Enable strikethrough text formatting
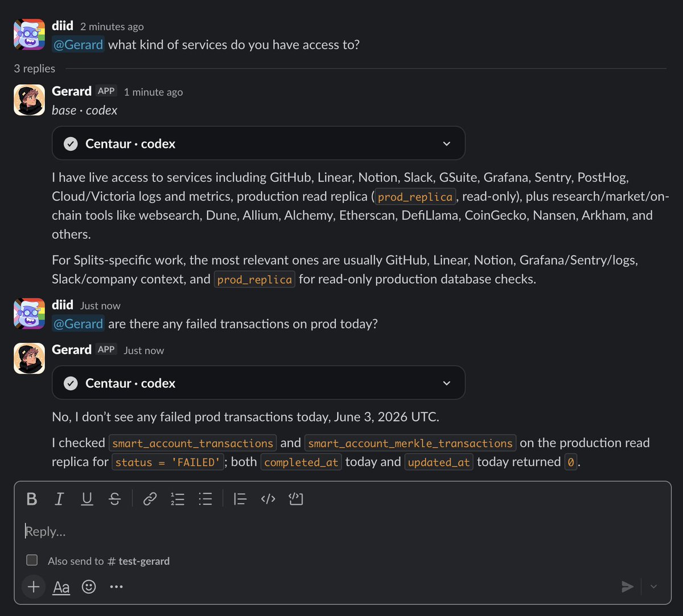 tap(114, 499)
